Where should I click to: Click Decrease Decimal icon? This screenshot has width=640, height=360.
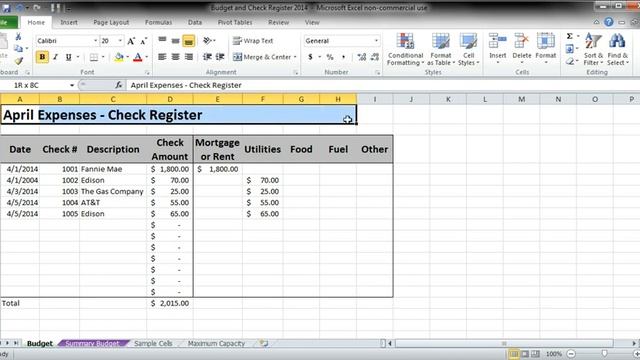(x=375, y=57)
